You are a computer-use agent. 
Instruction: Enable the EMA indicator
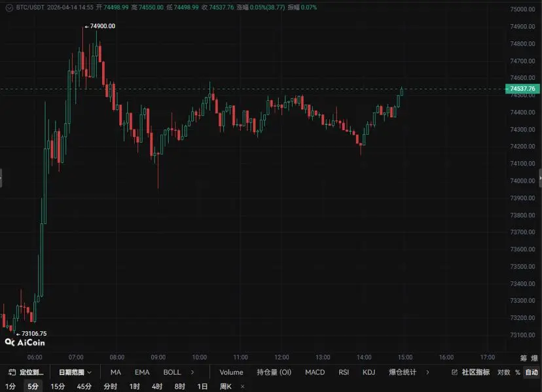pyautogui.click(x=142, y=372)
